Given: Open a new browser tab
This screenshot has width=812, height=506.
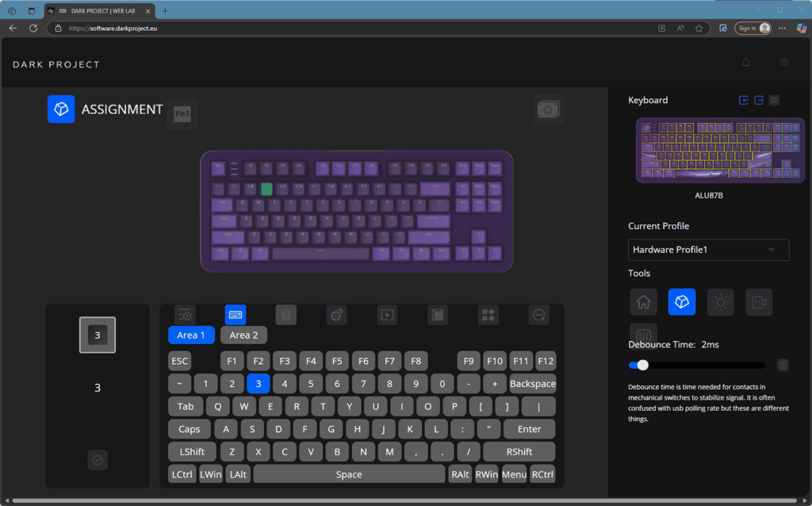Looking at the screenshot, I should [x=165, y=11].
